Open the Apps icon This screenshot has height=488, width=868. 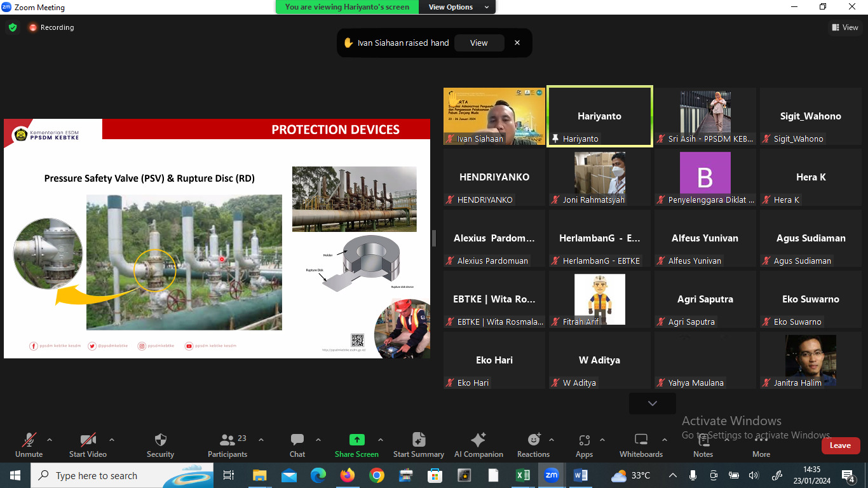(585, 440)
